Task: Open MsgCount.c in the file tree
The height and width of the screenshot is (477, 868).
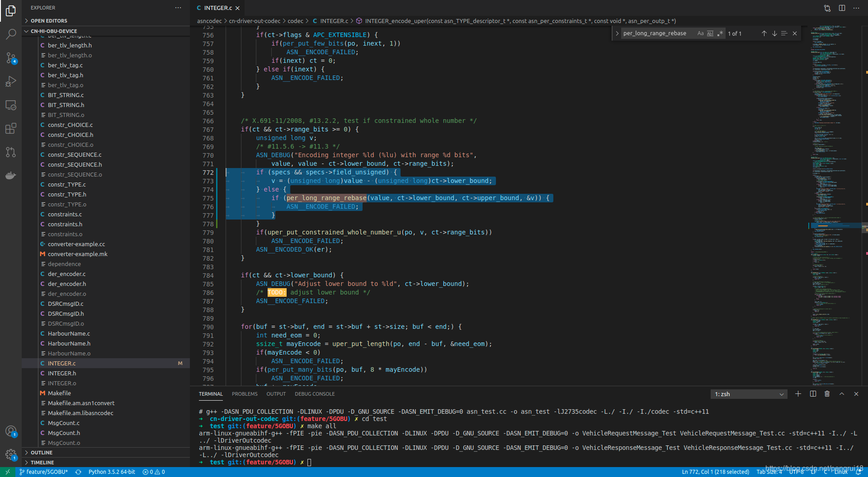Action: [64, 423]
